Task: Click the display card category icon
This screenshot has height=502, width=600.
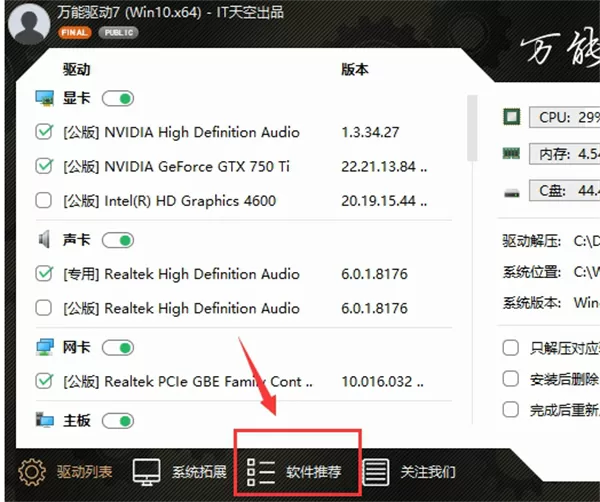Action: 44,98
